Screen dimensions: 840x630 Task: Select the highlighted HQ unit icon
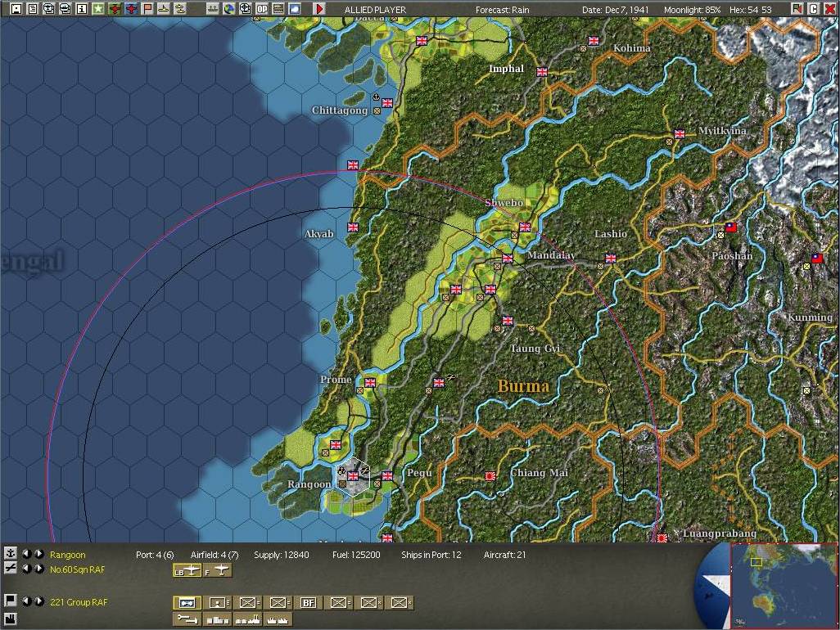[x=187, y=603]
